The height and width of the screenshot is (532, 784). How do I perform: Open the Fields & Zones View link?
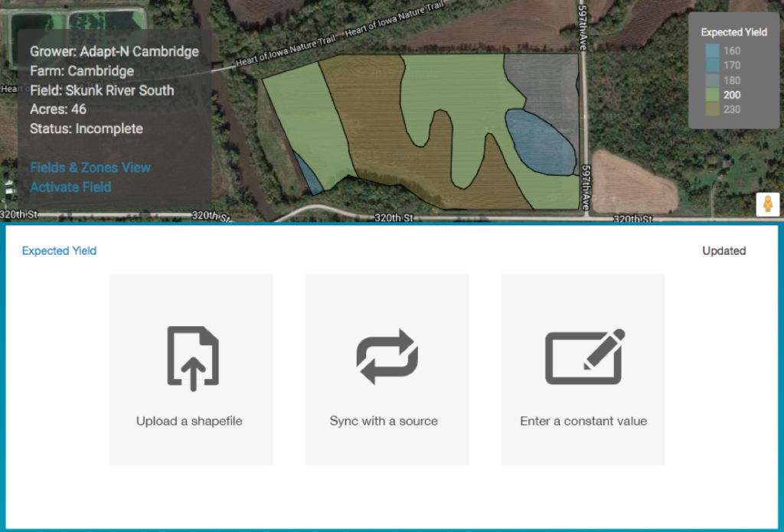(x=90, y=168)
